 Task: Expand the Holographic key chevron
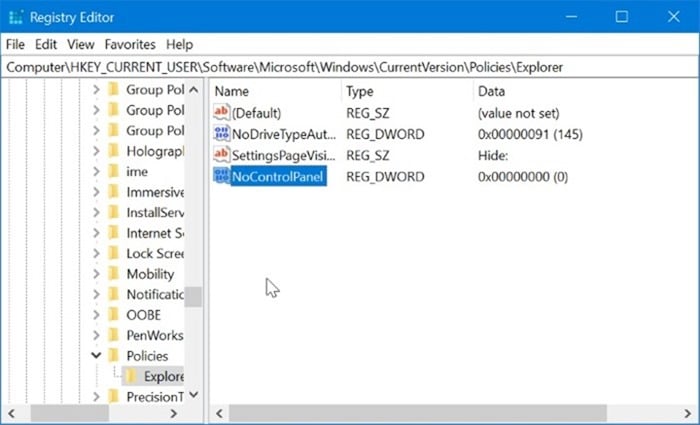click(96, 151)
